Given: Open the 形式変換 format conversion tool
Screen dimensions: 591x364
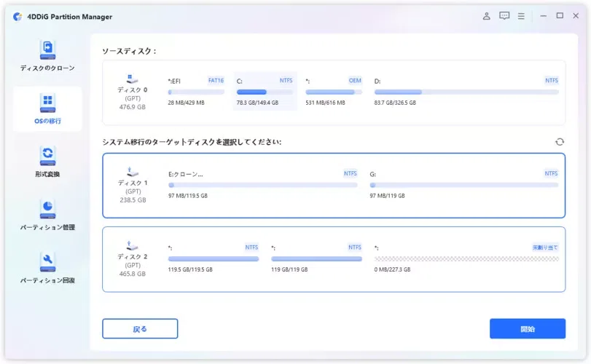Looking at the screenshot, I should point(47,162).
